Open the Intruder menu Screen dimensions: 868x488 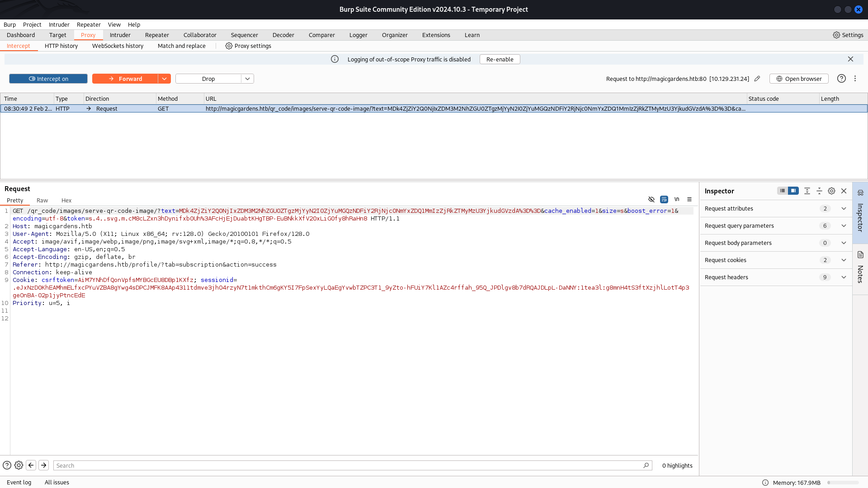(x=59, y=24)
